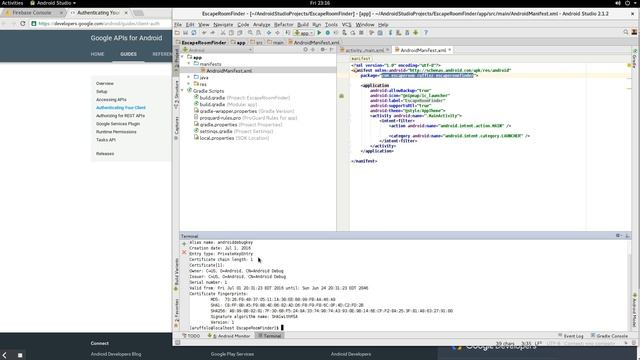
Task: Switch to activity_main.xml editor tab
Action: (364, 50)
